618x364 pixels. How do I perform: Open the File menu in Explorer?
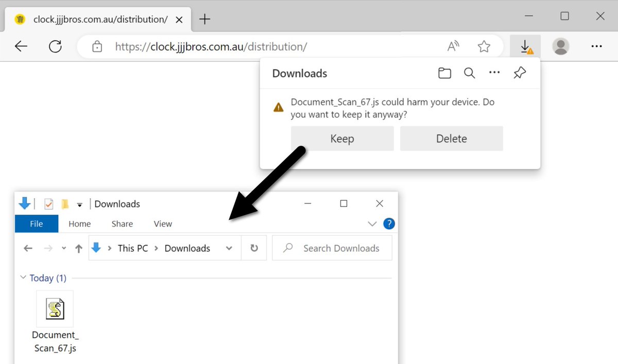click(36, 223)
